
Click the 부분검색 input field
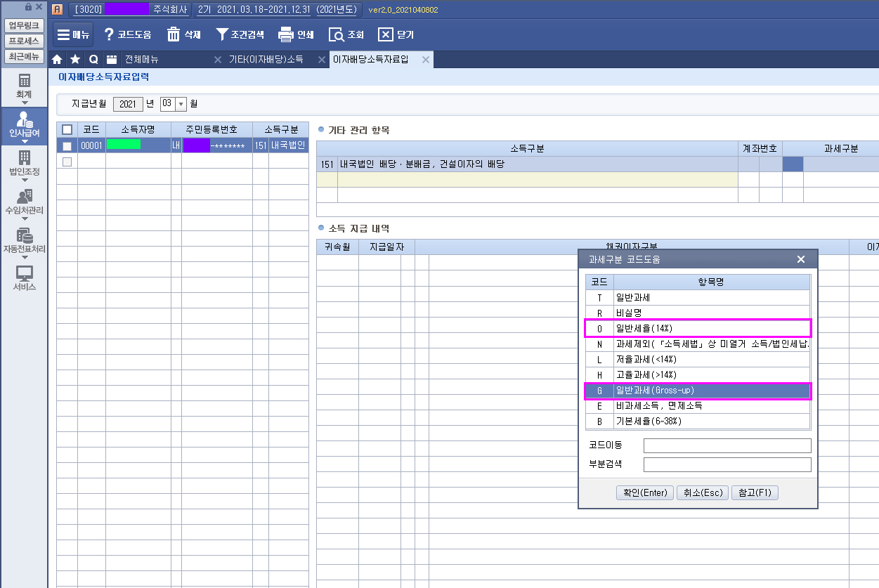point(727,464)
